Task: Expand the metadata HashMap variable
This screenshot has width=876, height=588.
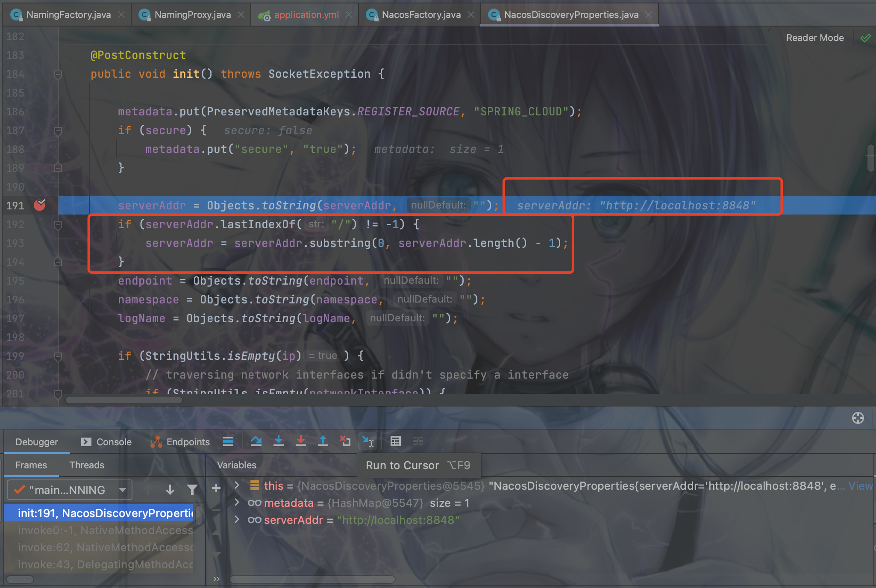Action: point(237,503)
